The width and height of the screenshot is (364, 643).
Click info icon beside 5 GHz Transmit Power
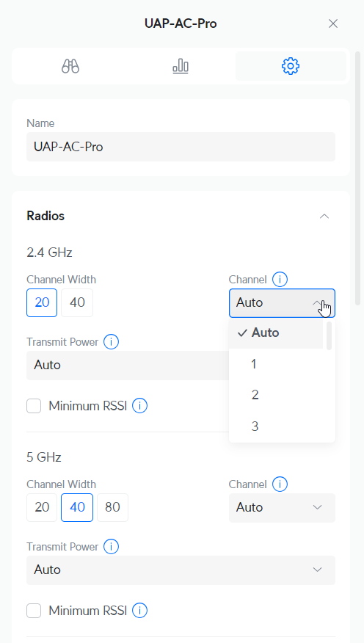(111, 547)
